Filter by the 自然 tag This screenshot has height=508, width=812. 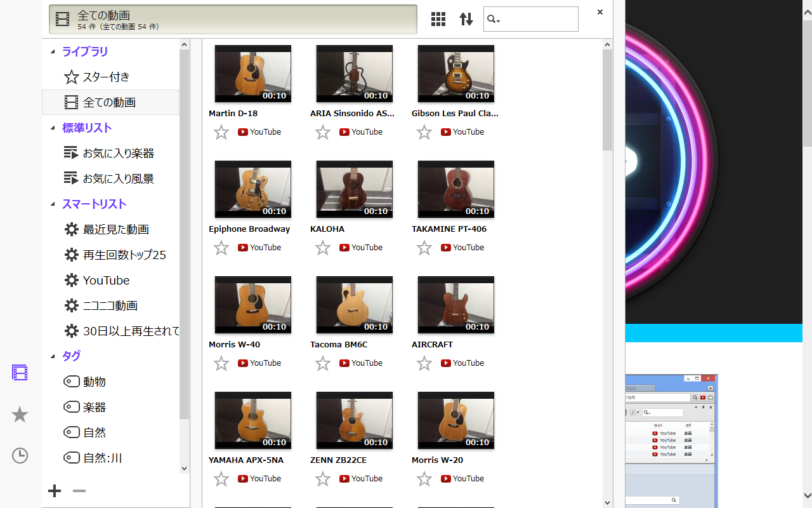[110, 432]
